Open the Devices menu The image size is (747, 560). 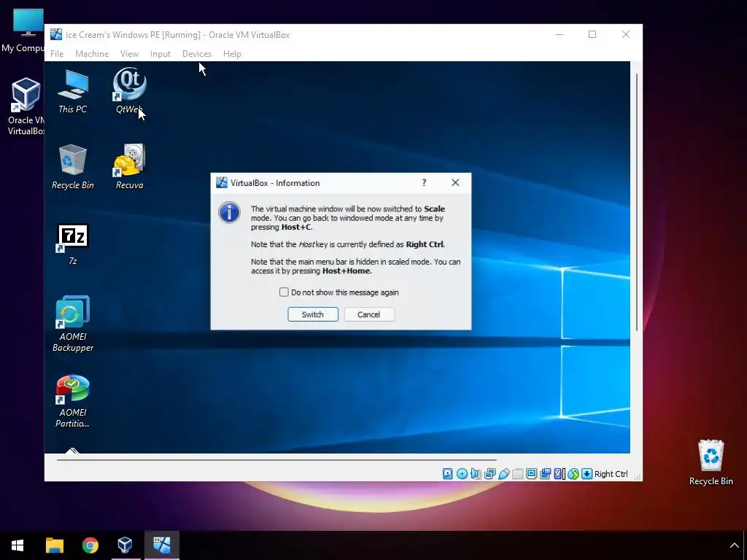197,54
